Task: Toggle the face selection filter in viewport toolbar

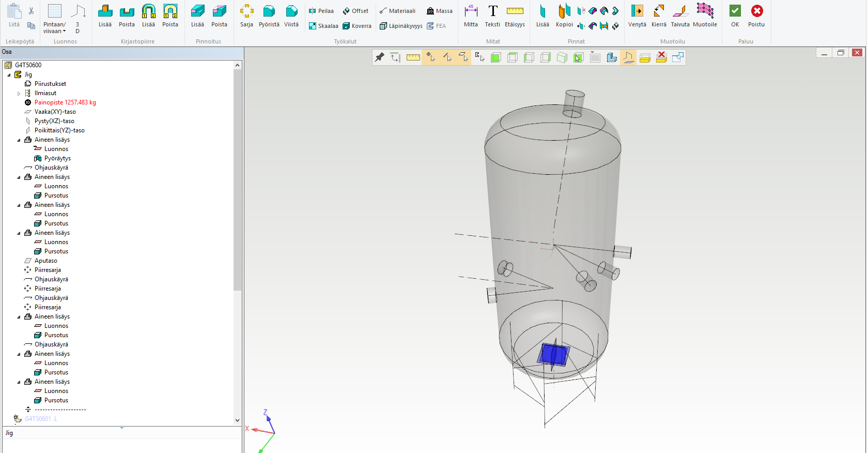Action: (463, 57)
